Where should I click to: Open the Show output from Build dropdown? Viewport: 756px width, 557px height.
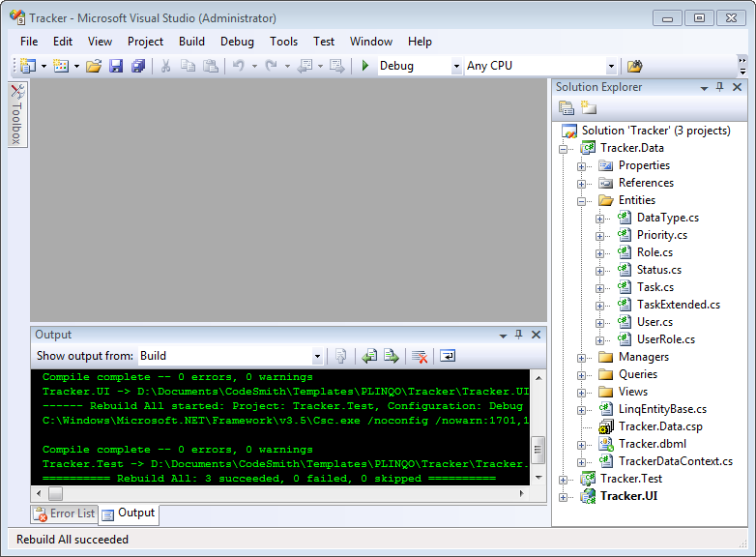pos(317,357)
